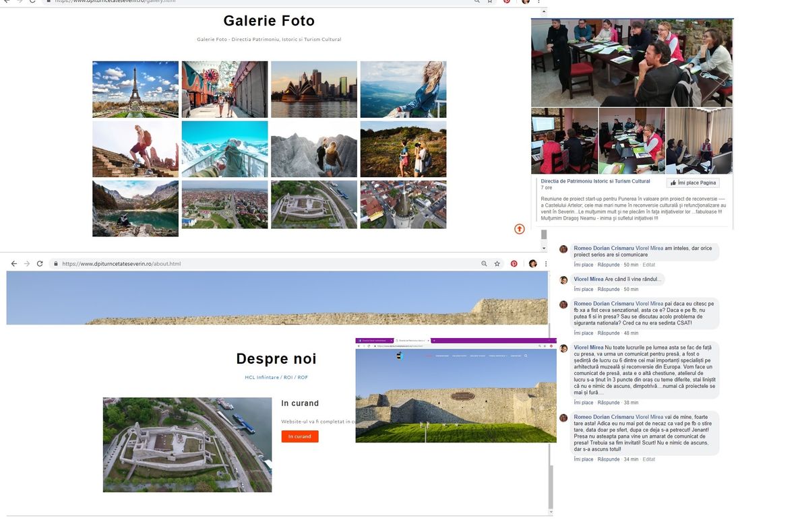The width and height of the screenshot is (798, 532).
Task: Open the "Directia de Patrimoniu Istoric si Turism Cultural" page link
Action: [594, 180]
